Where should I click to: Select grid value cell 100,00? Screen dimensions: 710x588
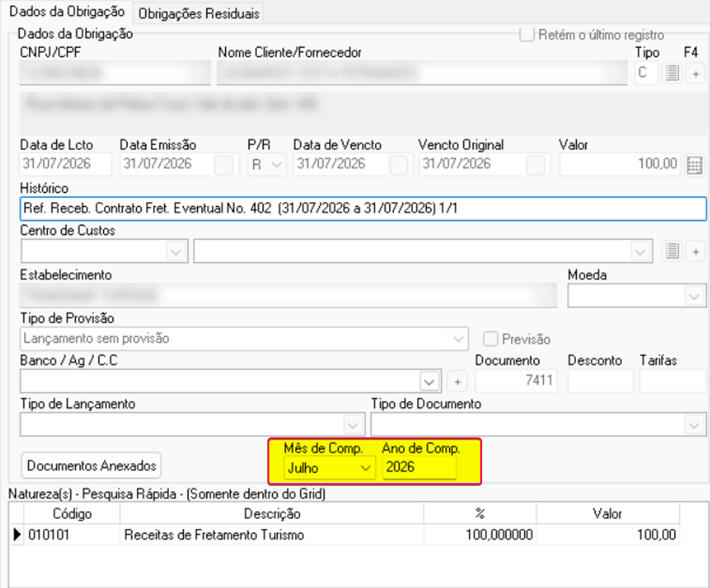click(607, 535)
